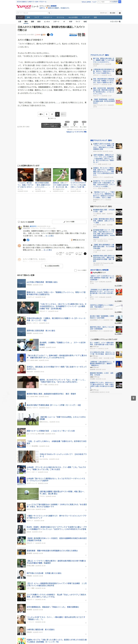Screen dimensions: 138x644
Task: Open the Yahoo!ニュース オリジナル 特集 link
Action: [76, 132]
